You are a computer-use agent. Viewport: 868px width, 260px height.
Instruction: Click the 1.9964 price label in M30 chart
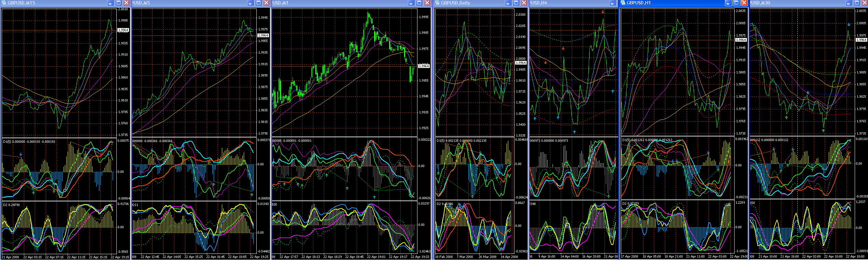click(x=862, y=40)
